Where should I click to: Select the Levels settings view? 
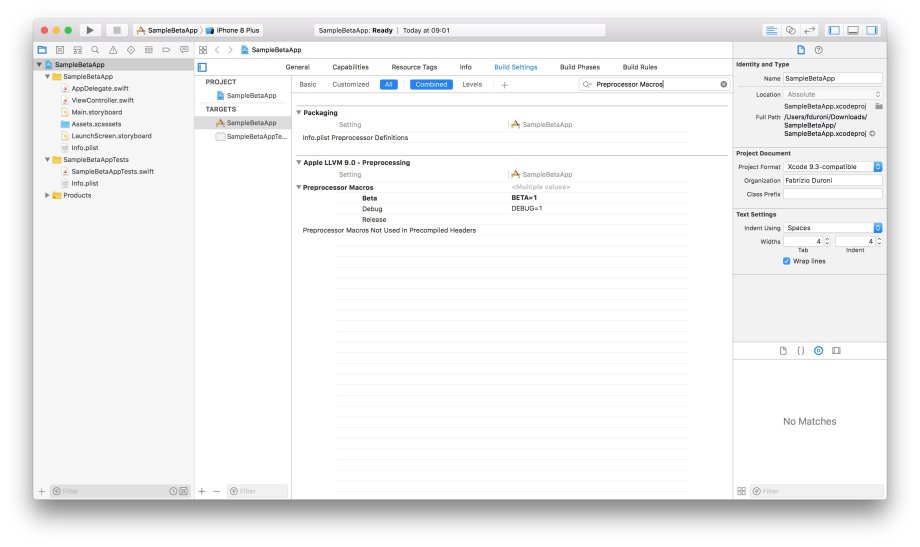tap(472, 85)
